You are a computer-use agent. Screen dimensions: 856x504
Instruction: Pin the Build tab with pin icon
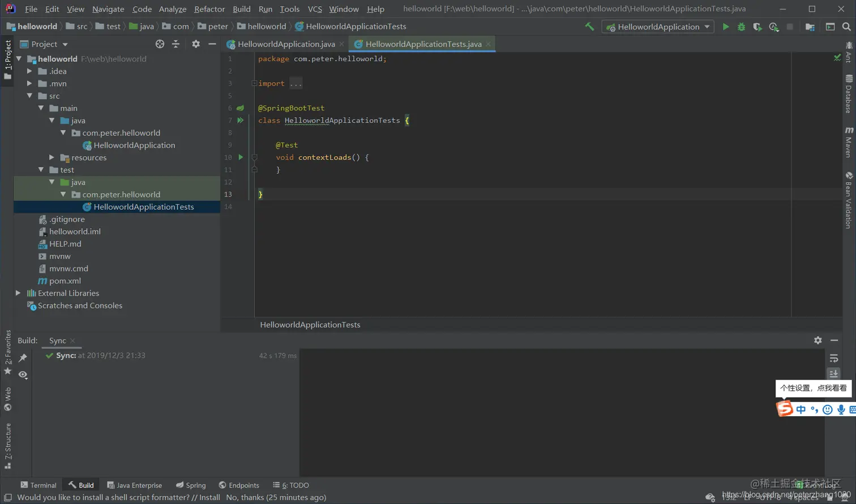tap(23, 358)
